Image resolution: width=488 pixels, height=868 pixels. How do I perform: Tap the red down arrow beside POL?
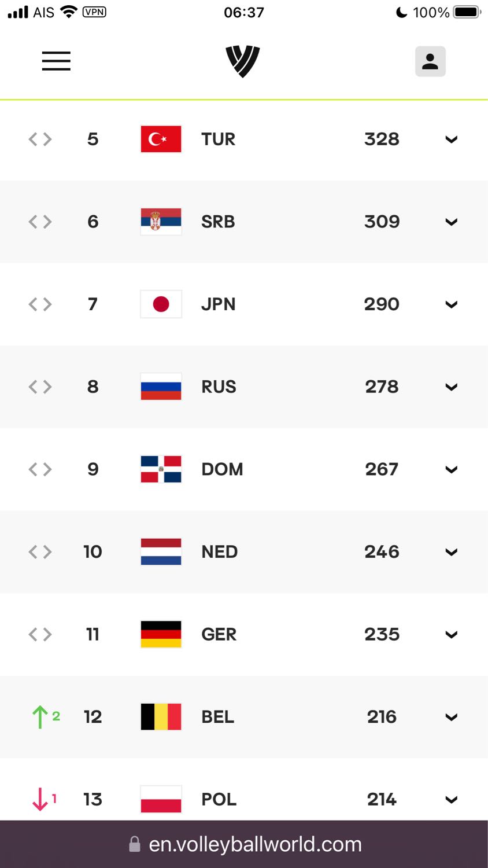(x=40, y=799)
